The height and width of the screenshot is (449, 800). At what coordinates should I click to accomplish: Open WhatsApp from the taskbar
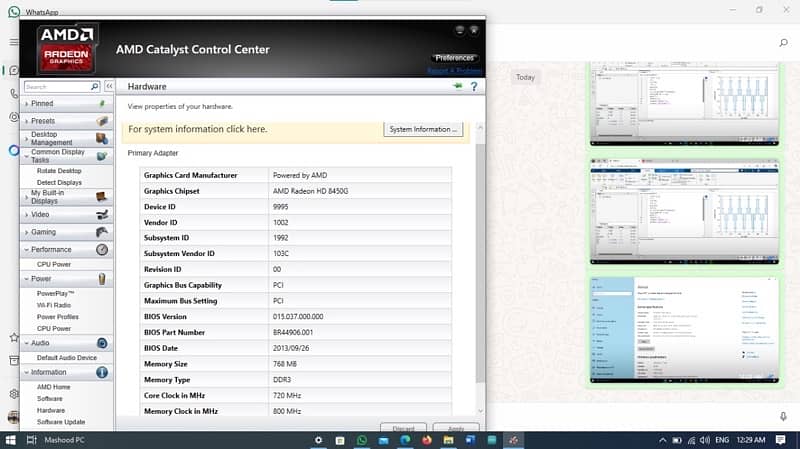(x=362, y=440)
